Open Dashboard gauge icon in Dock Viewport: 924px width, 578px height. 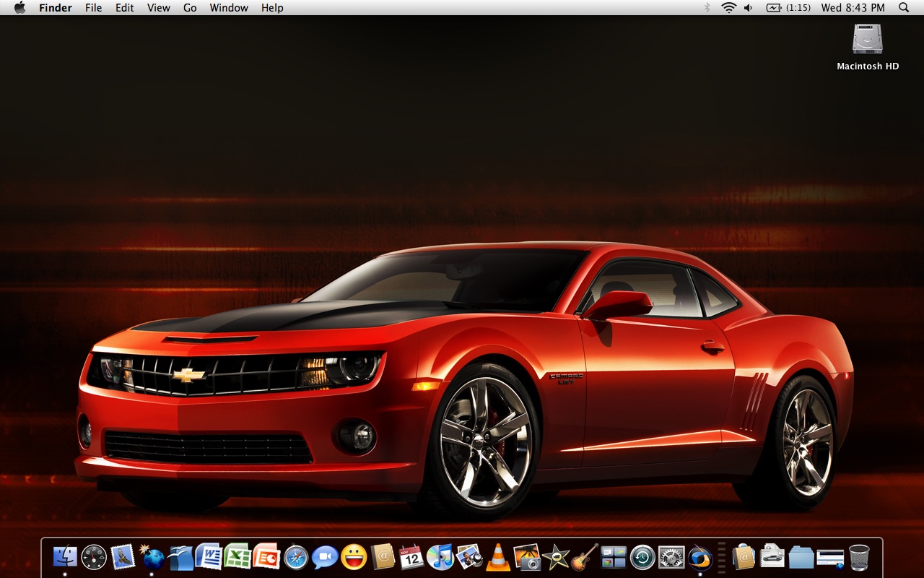pos(94,557)
